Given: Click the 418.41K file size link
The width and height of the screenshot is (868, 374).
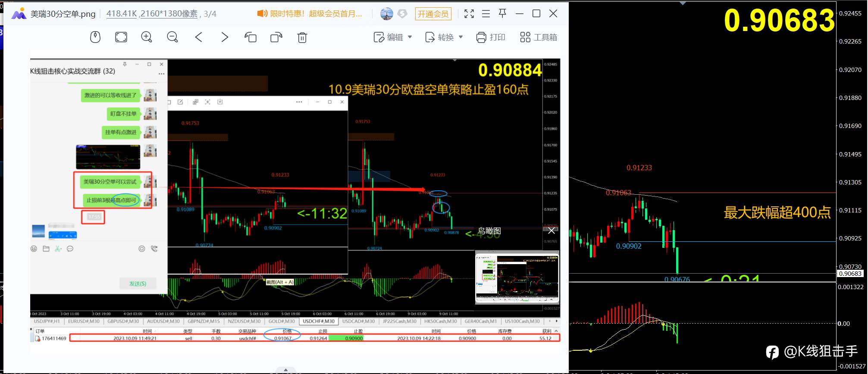Looking at the screenshot, I should (122, 14).
